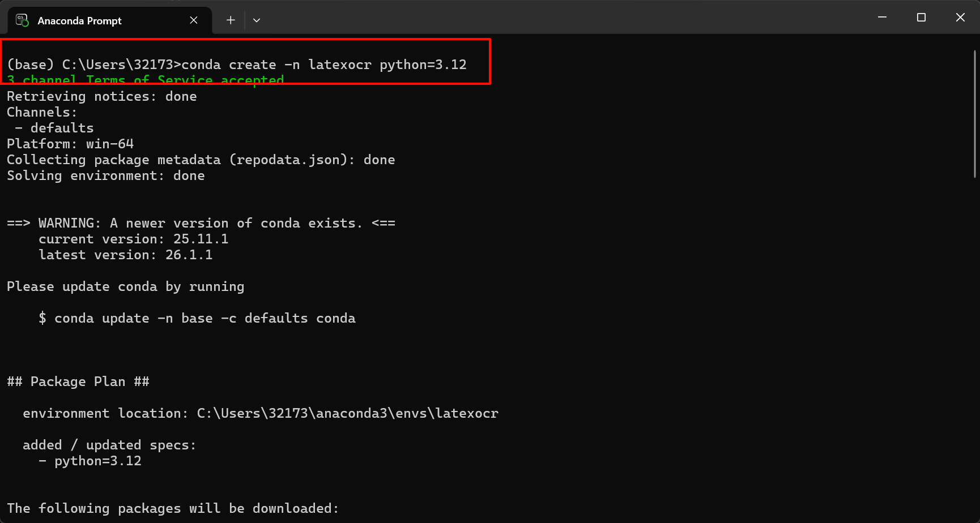The image size is (980, 523).
Task: Click the '## Package Plan ##' heading
Action: pyautogui.click(x=78, y=382)
